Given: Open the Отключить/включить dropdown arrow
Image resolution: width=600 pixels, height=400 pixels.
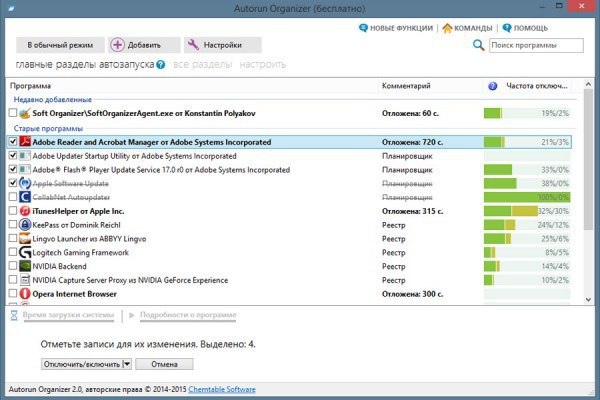Looking at the screenshot, I should click(127, 364).
